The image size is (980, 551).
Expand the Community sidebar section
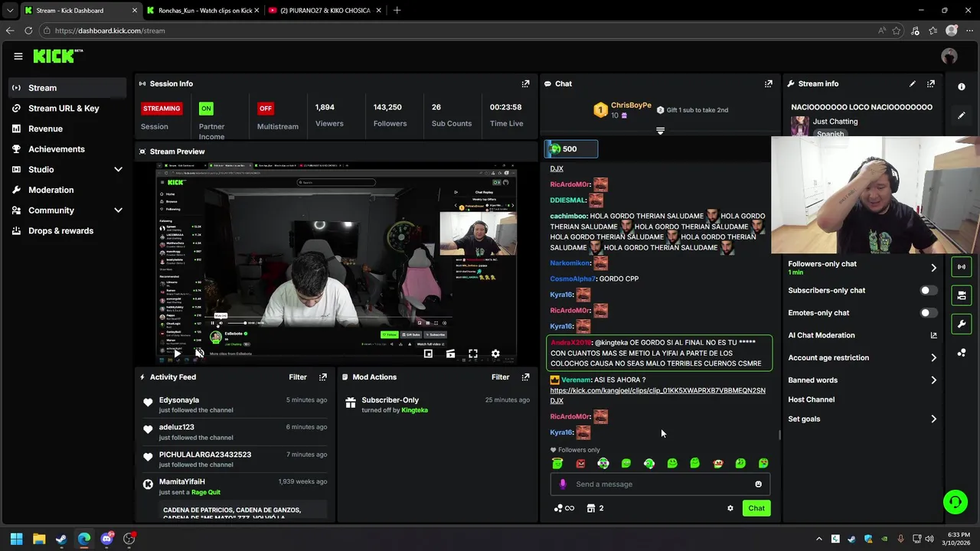[118, 210]
